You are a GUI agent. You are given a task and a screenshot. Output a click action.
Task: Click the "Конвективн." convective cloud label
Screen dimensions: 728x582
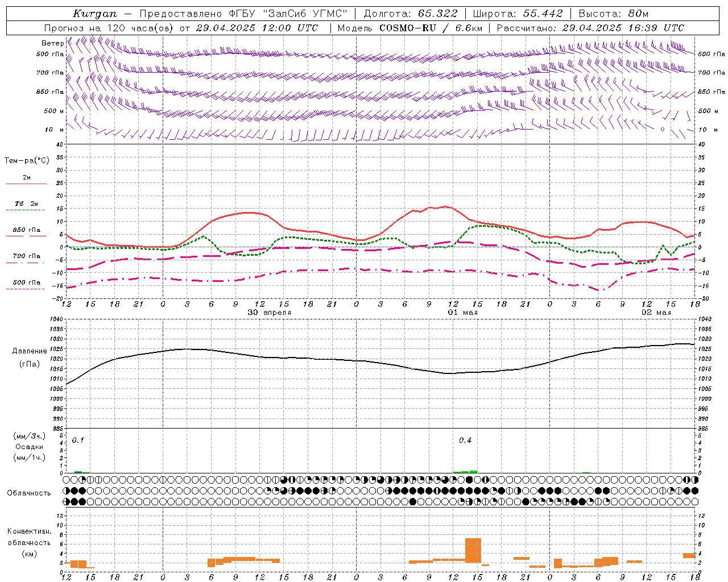tap(30, 531)
